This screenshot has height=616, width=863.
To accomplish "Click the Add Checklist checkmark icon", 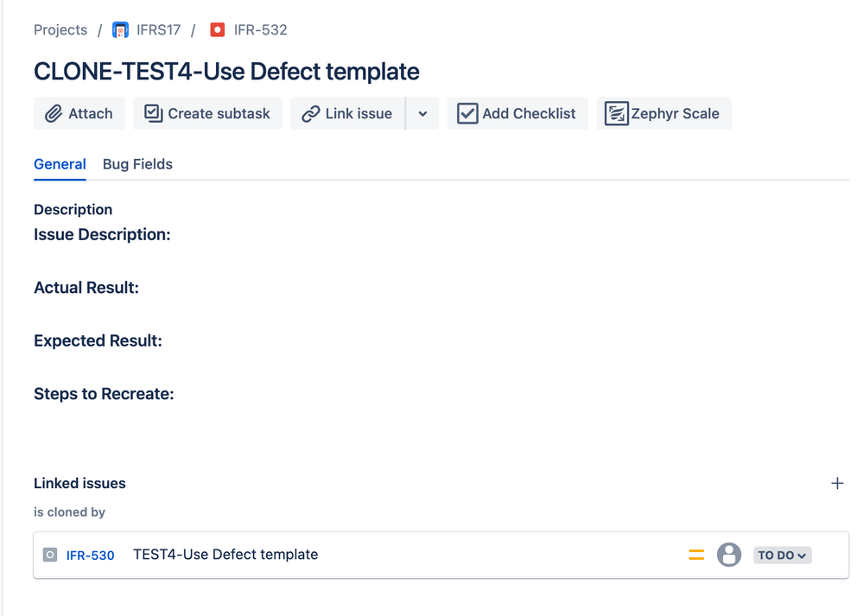I will pos(467,114).
